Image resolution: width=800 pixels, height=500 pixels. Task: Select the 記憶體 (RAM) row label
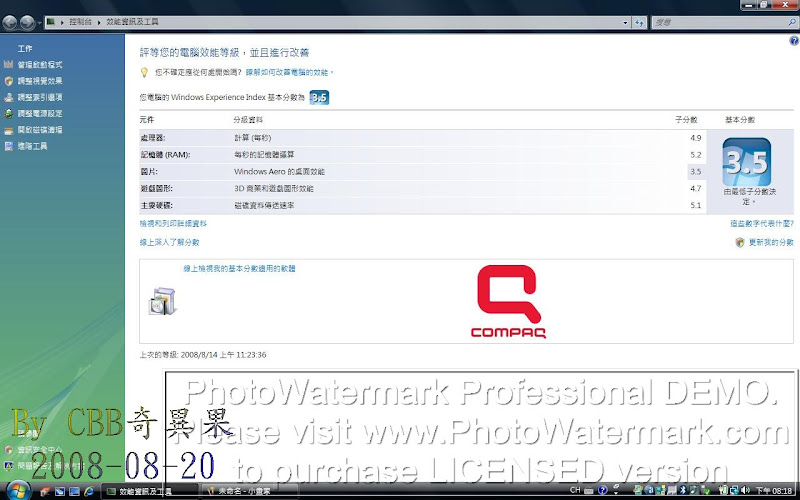pos(165,155)
